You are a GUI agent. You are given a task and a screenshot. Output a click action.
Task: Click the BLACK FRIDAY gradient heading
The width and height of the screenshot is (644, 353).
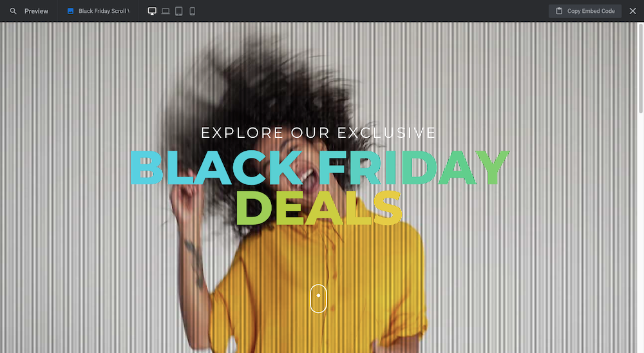[x=320, y=167]
